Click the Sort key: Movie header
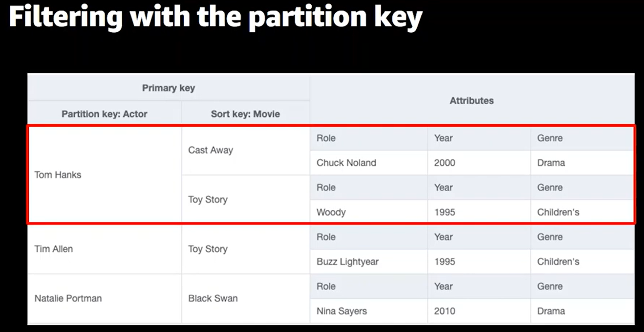The height and width of the screenshot is (332, 644). tap(246, 114)
